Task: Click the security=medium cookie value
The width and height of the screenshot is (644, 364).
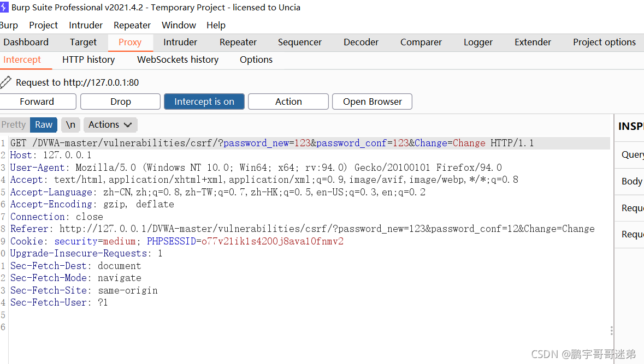Action: tap(119, 241)
